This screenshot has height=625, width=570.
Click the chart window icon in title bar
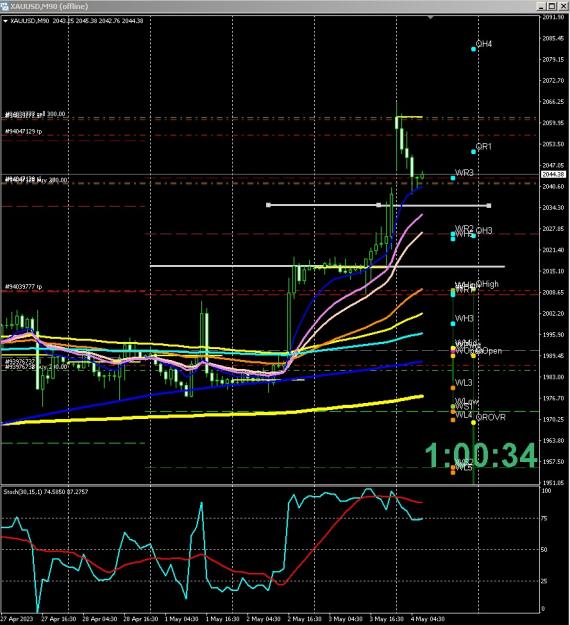5,6
